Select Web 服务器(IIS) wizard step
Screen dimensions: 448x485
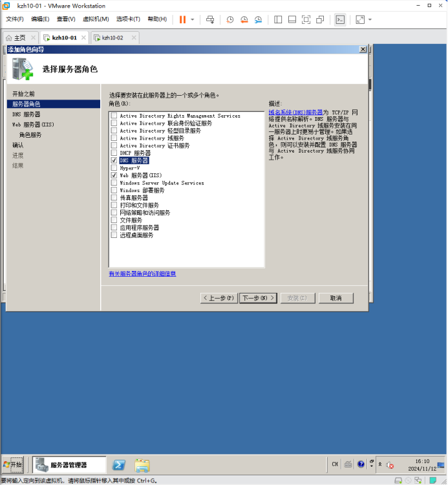point(33,125)
